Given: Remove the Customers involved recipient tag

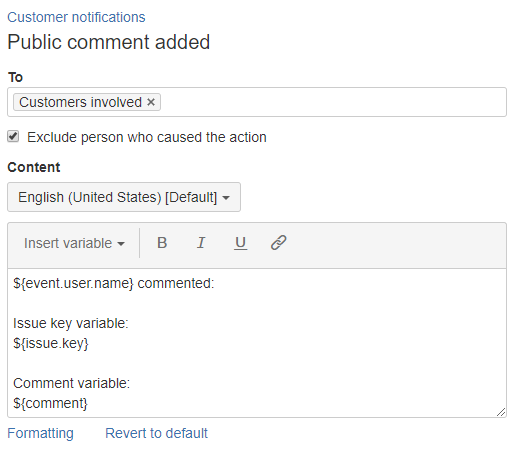Looking at the screenshot, I should click(151, 102).
